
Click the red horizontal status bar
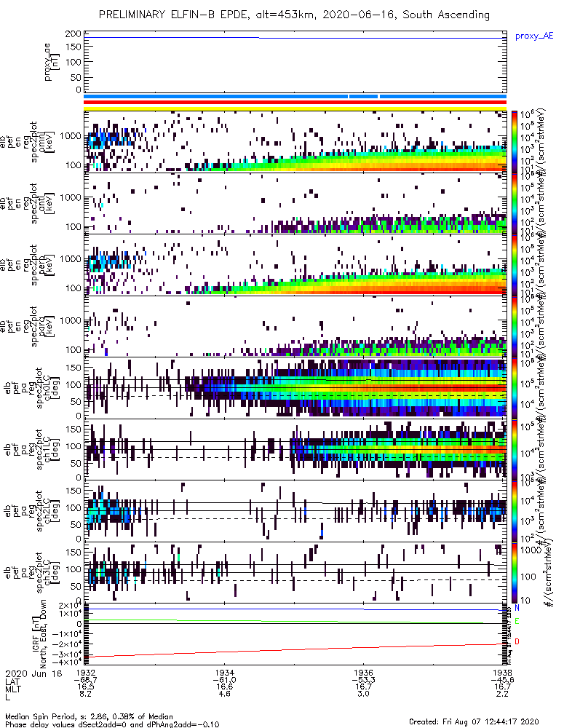point(295,102)
